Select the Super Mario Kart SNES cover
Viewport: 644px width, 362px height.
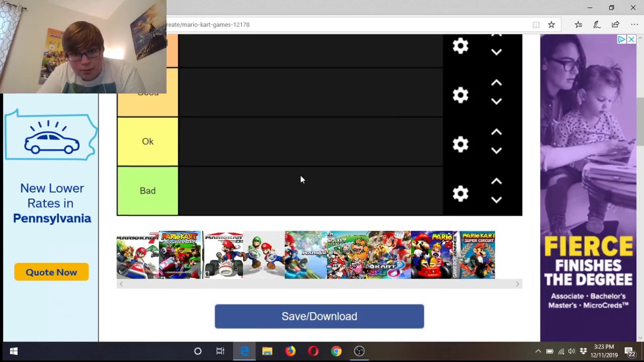click(348, 255)
